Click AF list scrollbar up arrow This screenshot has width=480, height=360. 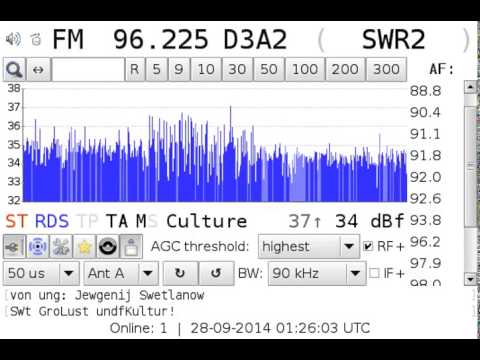[470, 87]
